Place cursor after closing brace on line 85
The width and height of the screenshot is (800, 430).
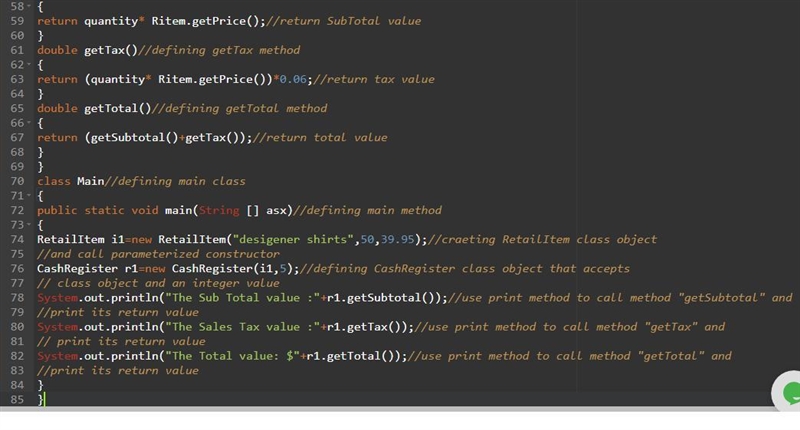[x=44, y=400]
